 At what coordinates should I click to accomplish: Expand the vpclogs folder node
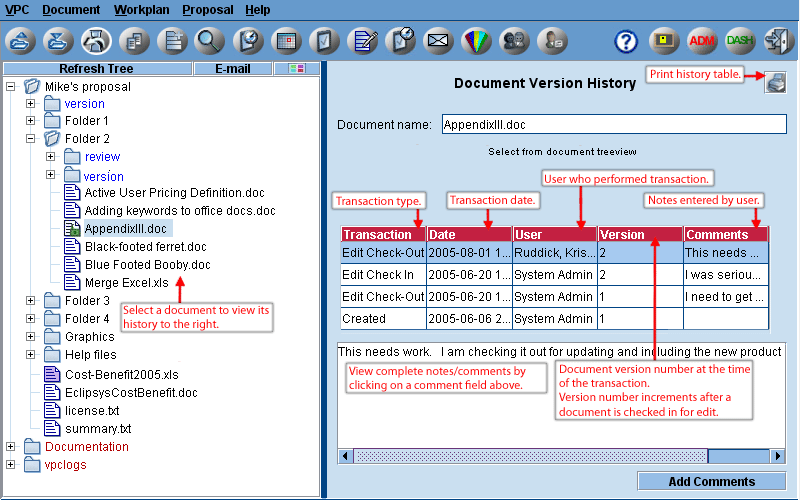(11, 464)
